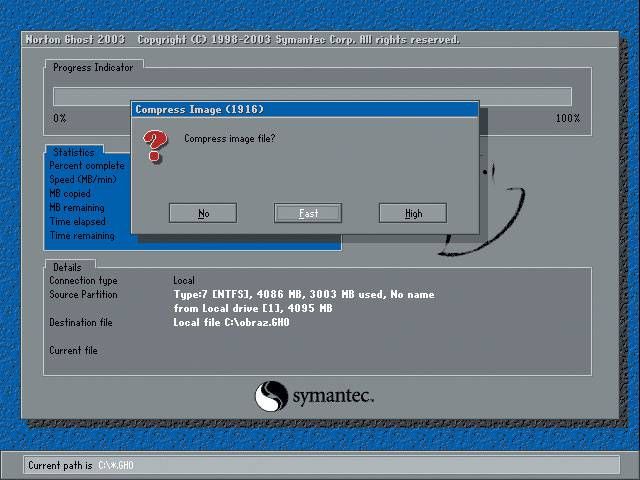
Task: Click the Time remaining statistic row
Action: pyautogui.click(x=82, y=236)
